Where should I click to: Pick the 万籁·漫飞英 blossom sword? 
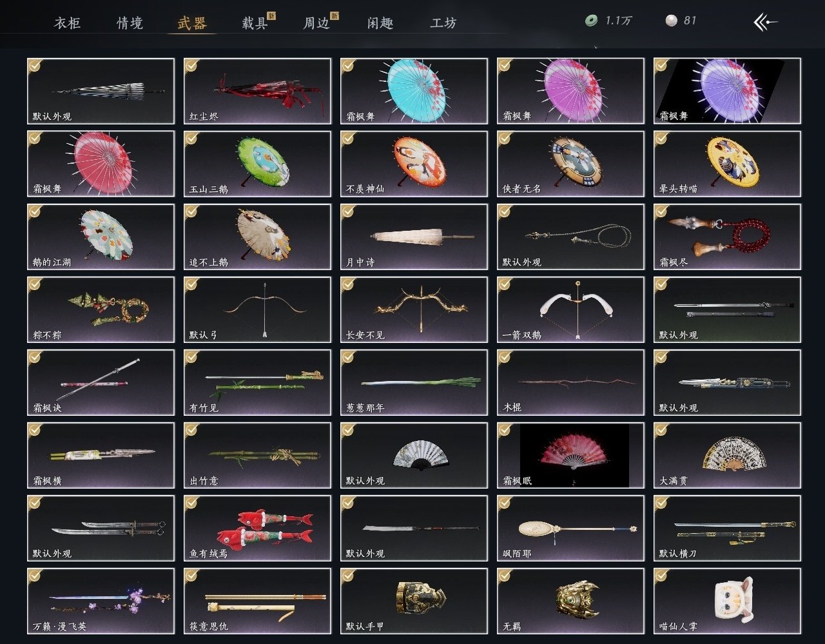coord(101,601)
